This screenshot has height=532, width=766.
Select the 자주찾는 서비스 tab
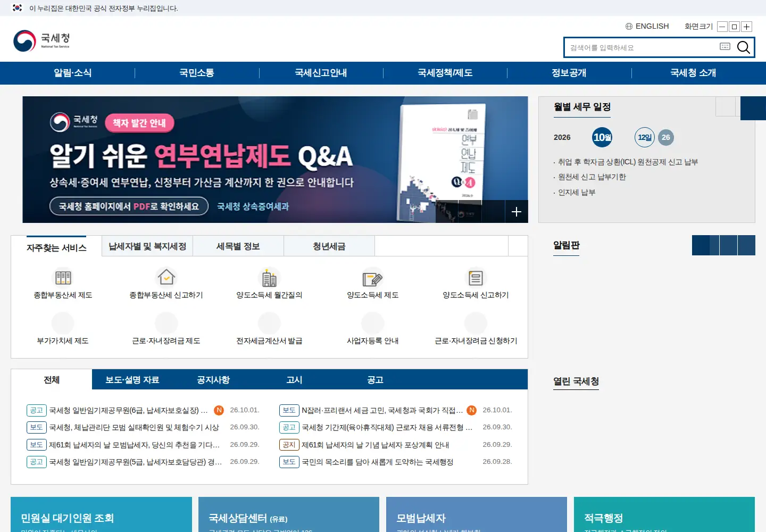tap(56, 247)
